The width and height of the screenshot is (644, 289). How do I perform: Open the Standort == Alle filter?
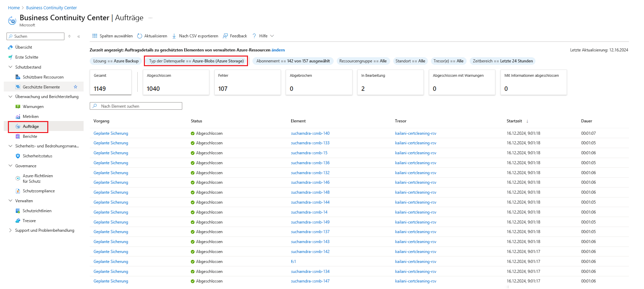pyautogui.click(x=410, y=61)
